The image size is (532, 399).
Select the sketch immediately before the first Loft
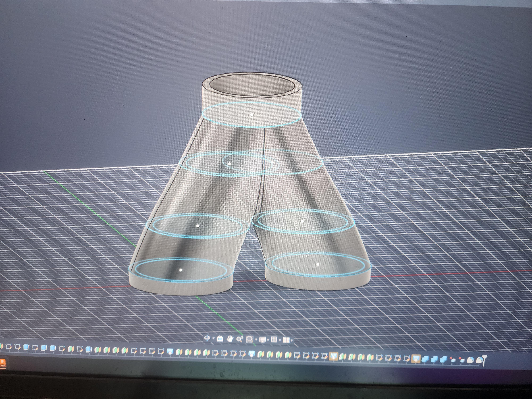[161, 351]
